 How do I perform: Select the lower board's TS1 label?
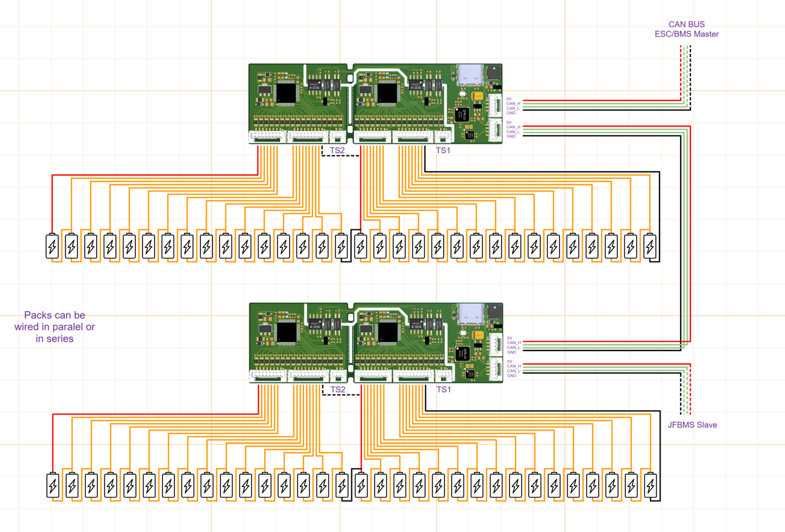(x=443, y=390)
